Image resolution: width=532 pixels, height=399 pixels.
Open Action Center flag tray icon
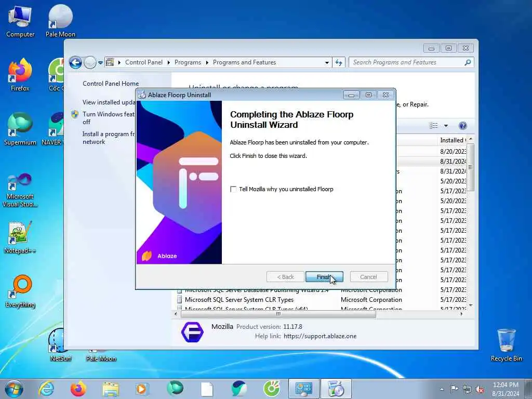point(454,389)
